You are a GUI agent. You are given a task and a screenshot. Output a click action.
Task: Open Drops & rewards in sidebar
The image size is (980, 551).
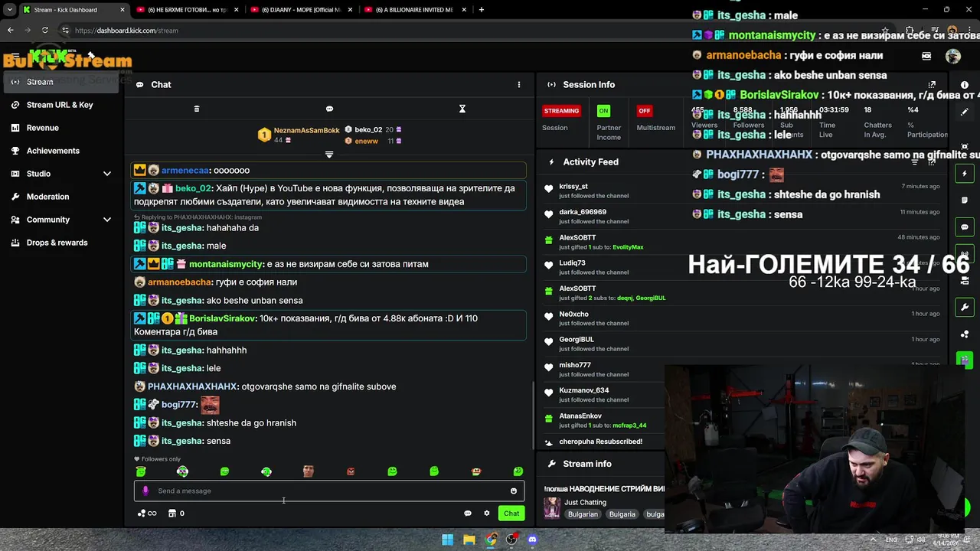point(61,243)
